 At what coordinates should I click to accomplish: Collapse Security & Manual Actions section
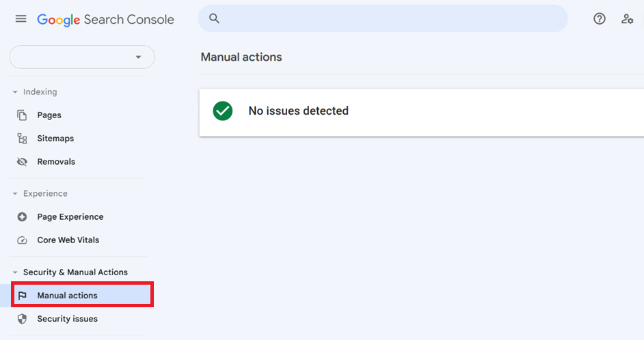coord(15,272)
